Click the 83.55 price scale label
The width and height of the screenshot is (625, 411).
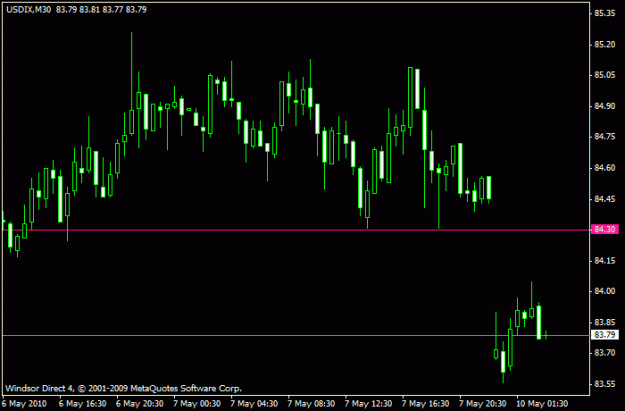click(604, 384)
